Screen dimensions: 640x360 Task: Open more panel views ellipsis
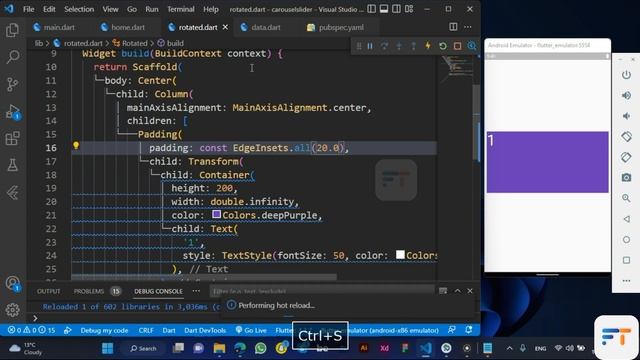point(196,291)
